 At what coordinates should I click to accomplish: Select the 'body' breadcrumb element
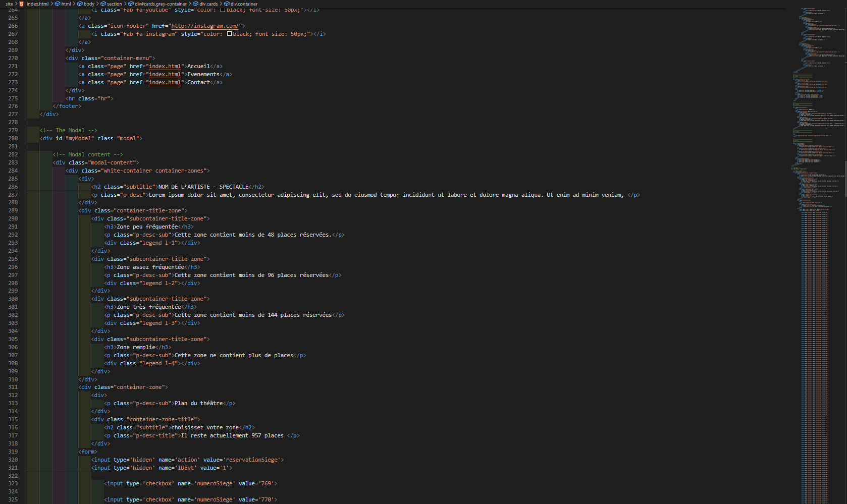click(x=89, y=4)
